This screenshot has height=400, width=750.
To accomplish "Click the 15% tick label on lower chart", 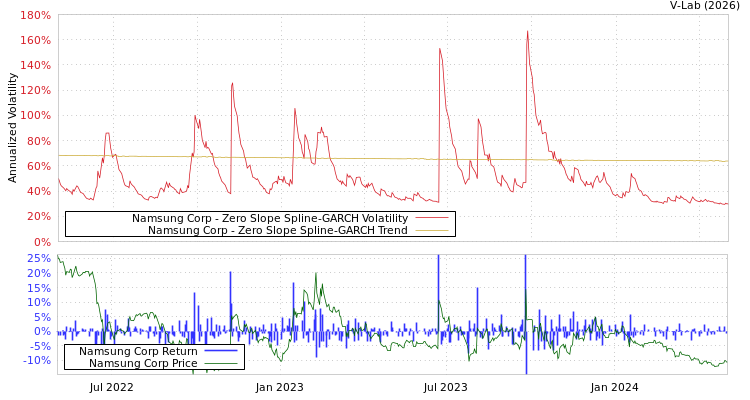I will point(38,288).
